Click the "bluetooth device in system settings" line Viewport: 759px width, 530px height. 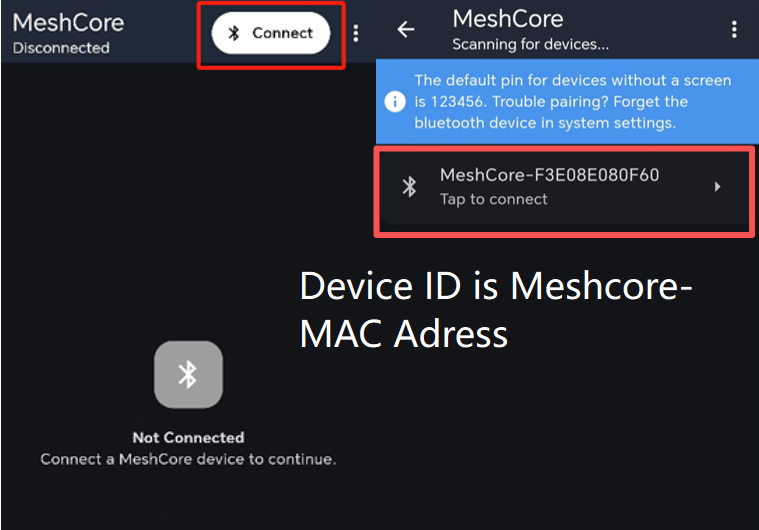(x=545, y=123)
